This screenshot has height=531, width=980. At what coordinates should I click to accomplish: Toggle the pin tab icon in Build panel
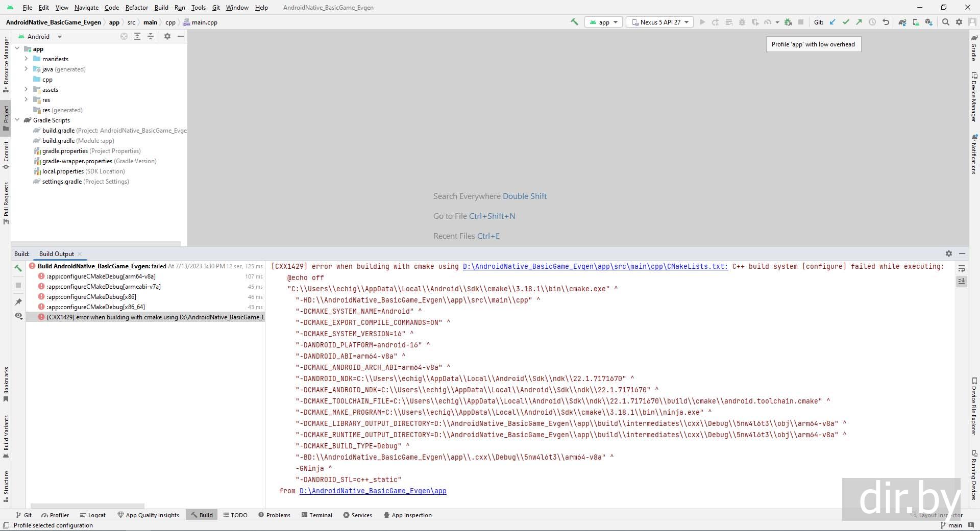pos(18,301)
